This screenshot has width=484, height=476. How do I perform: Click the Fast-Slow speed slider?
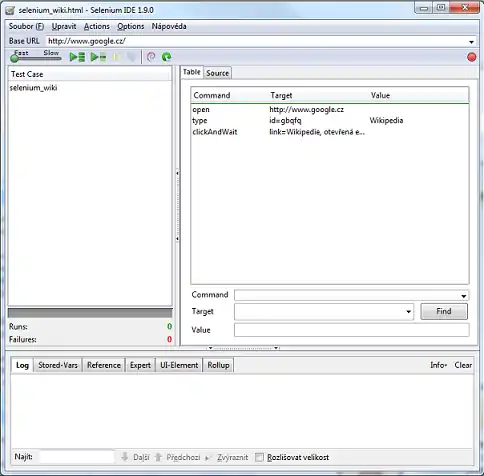(36, 58)
